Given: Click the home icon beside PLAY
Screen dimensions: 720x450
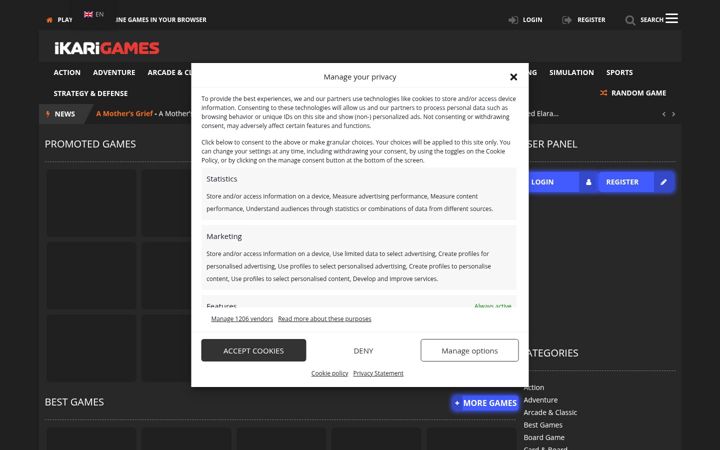Looking at the screenshot, I should tap(50, 20).
